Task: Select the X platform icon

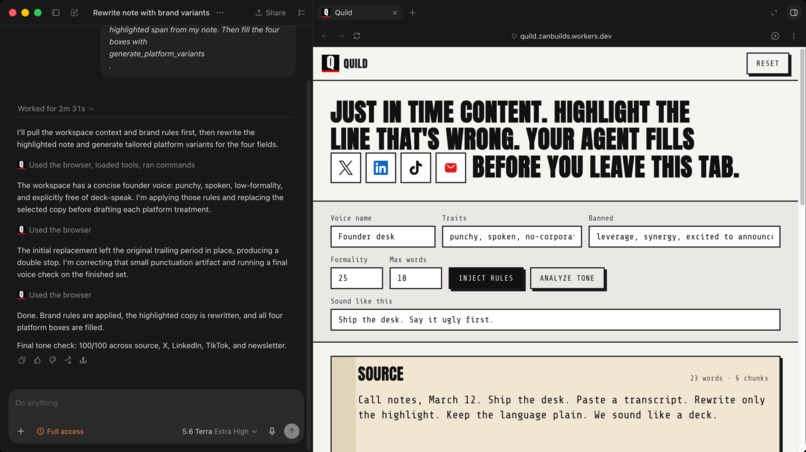Action: click(345, 168)
